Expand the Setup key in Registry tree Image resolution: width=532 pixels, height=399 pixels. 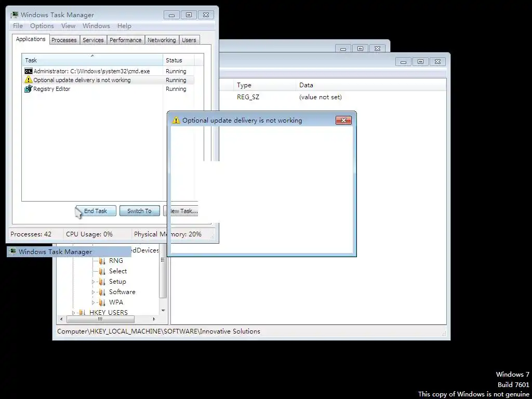[x=94, y=282]
